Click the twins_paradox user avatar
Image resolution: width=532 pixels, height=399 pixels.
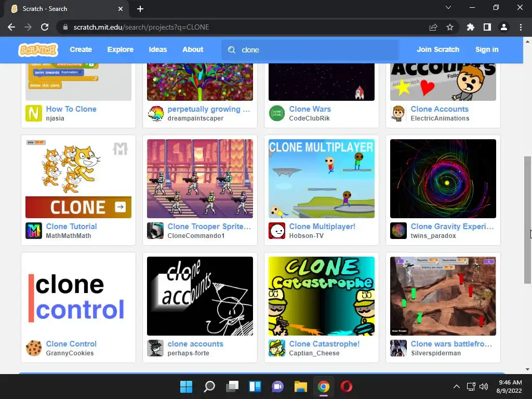pyautogui.click(x=398, y=231)
